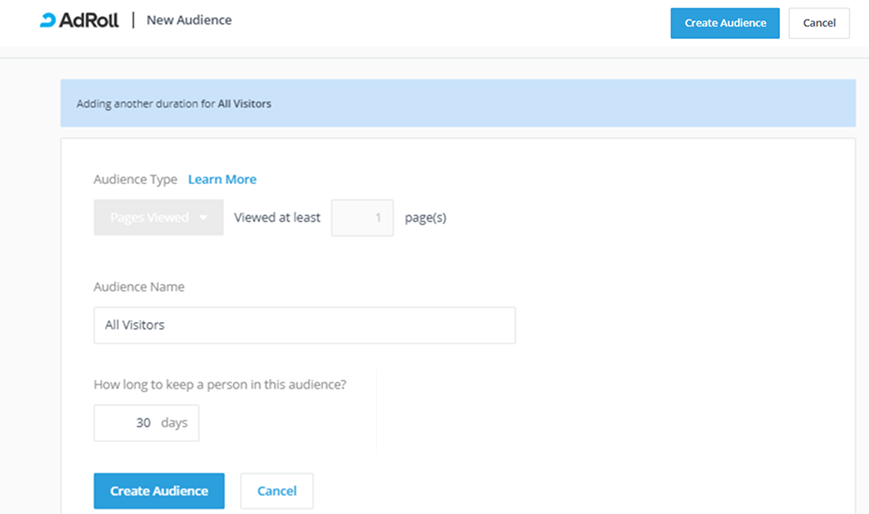Click the arrow on Pages Viewed dropdown
Viewport: 869px width, 514px height.
pos(204,218)
